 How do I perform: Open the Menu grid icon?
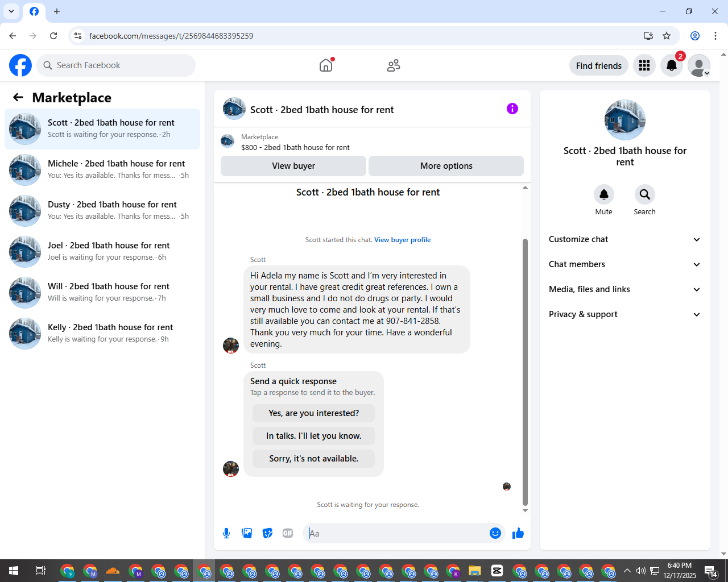[644, 65]
